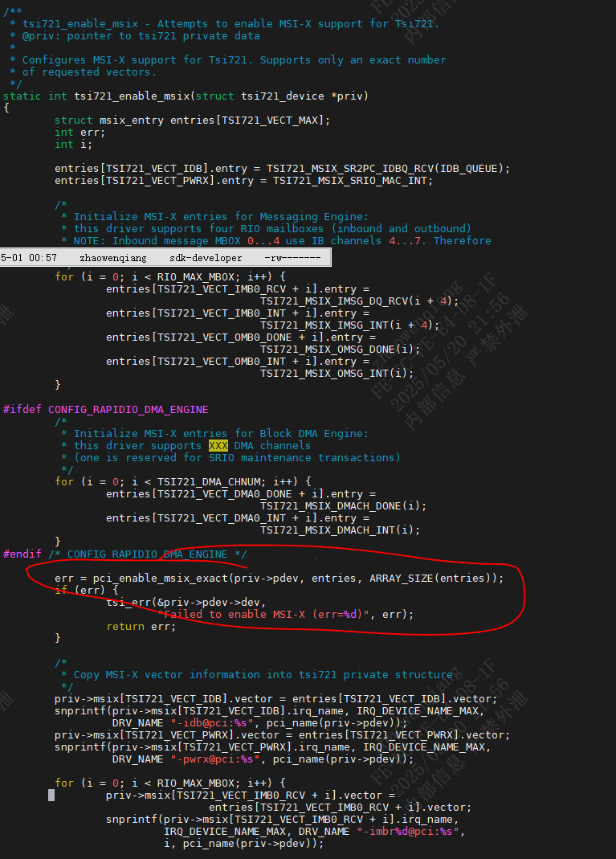Image resolution: width=616 pixels, height=859 pixels.
Task: Click 'sdk-developer' in the file info overlay
Action: pos(206,257)
